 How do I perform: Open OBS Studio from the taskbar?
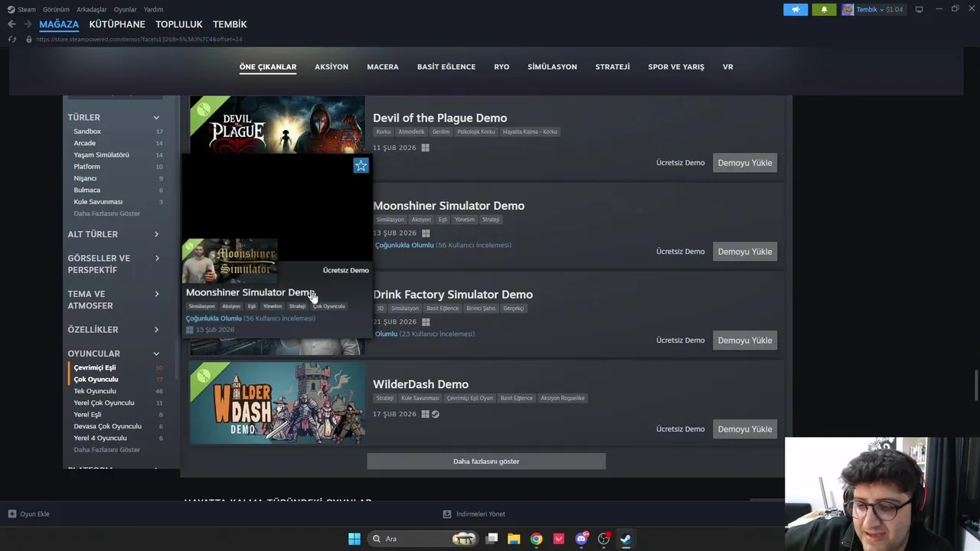coord(603,539)
